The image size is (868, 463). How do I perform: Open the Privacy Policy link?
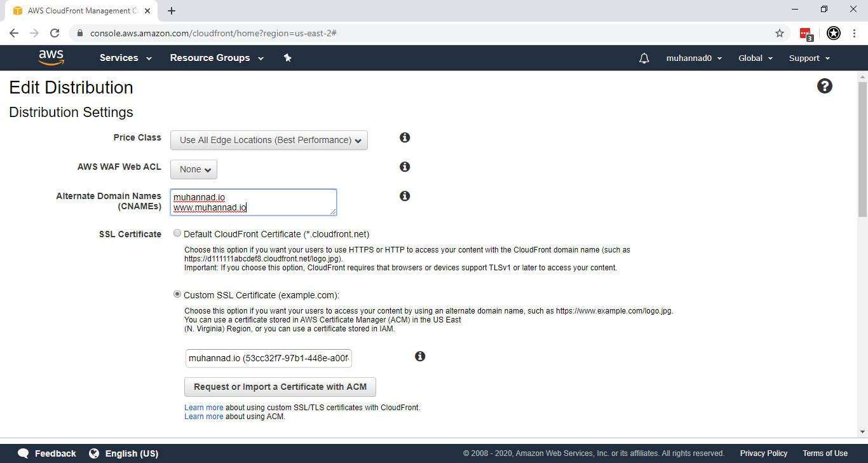point(764,453)
